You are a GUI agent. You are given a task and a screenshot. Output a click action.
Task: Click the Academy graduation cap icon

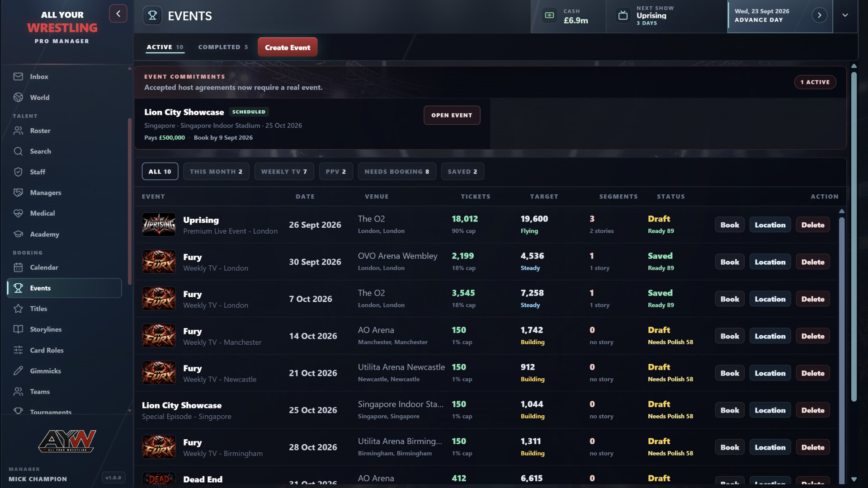click(x=18, y=234)
